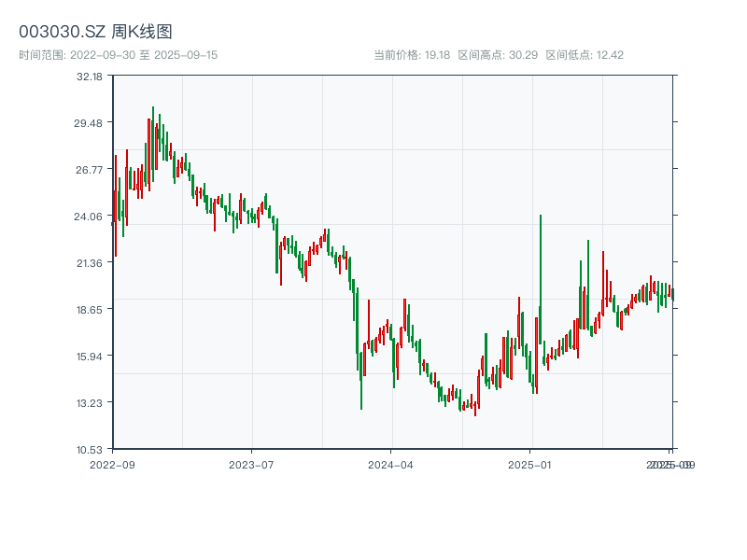Click the overlapping date label at x-axis right end
Screen dimensions: 747x560
(x=670, y=464)
